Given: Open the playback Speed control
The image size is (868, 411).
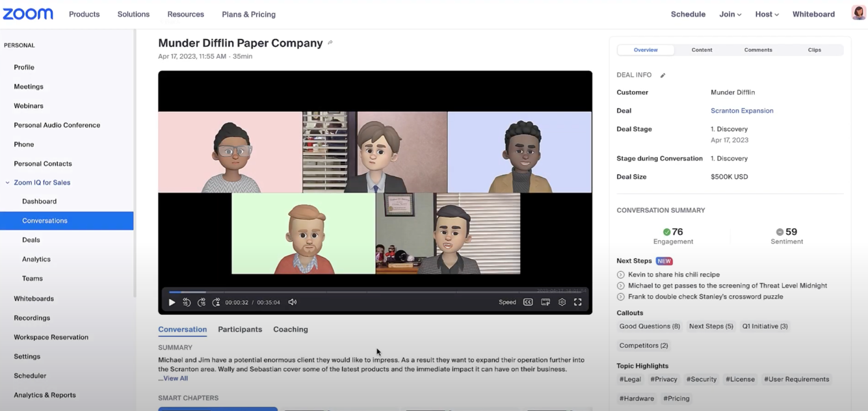Looking at the screenshot, I should point(507,302).
